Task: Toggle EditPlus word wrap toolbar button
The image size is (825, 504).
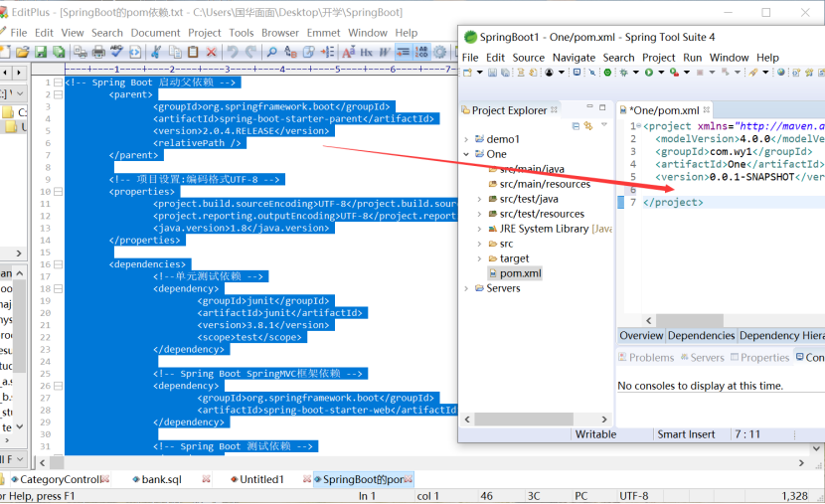Action: point(386,52)
